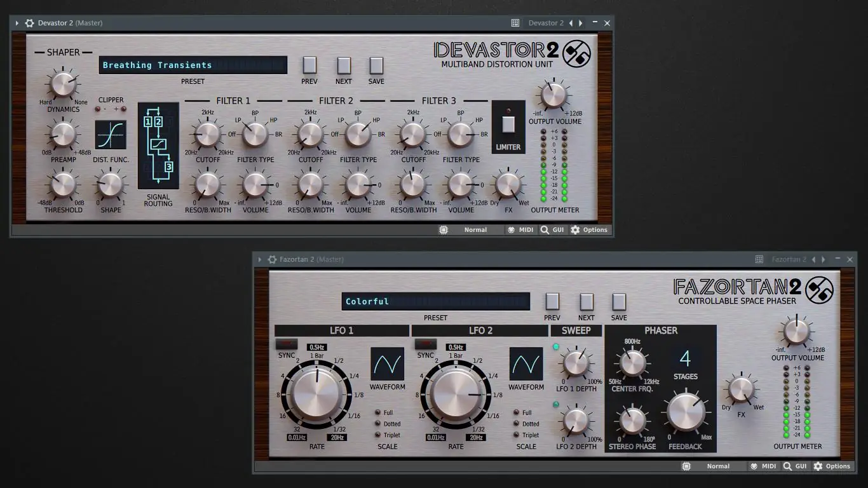Click the Threshold knob in Devastor

click(63, 185)
